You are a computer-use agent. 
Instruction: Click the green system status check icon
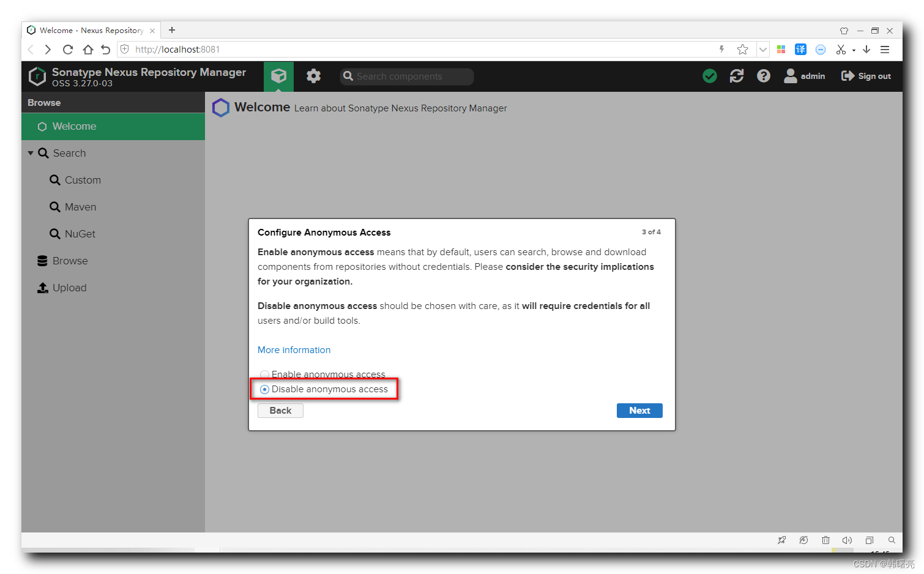point(710,76)
